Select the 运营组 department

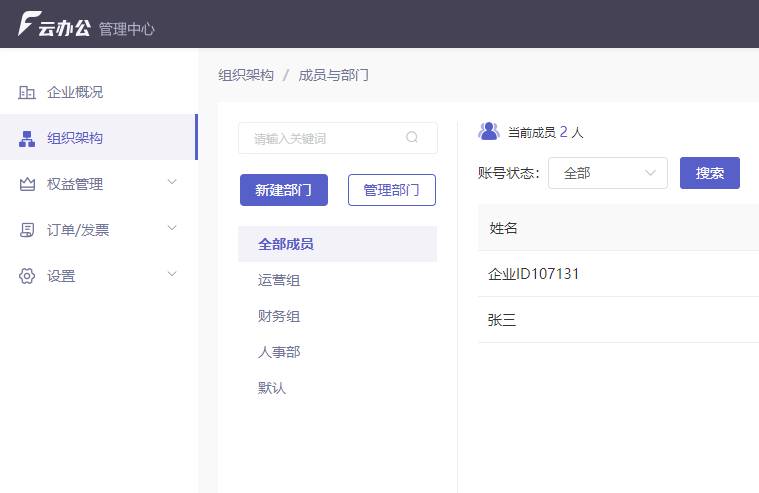337,280
